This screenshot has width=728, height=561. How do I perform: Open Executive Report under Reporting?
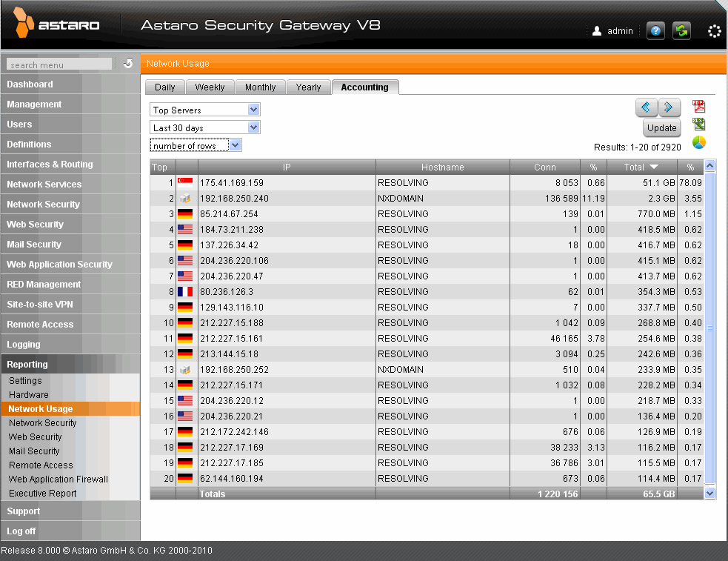click(x=43, y=494)
